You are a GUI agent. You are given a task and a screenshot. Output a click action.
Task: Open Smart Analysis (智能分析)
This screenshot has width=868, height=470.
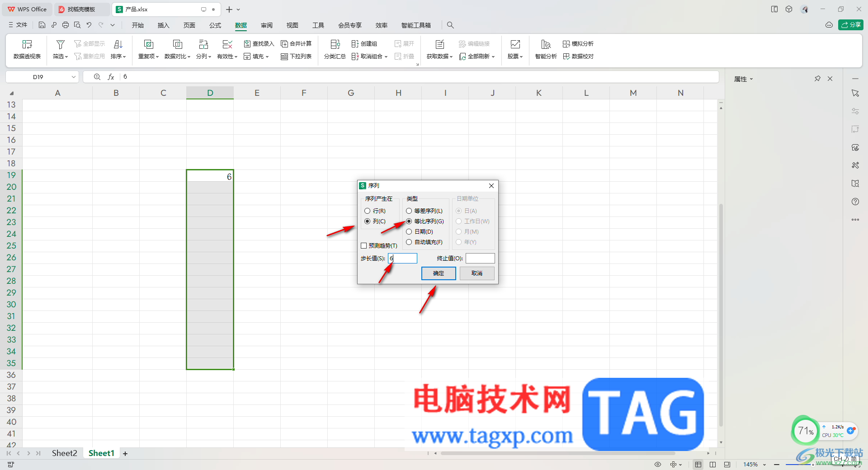[x=546, y=49]
